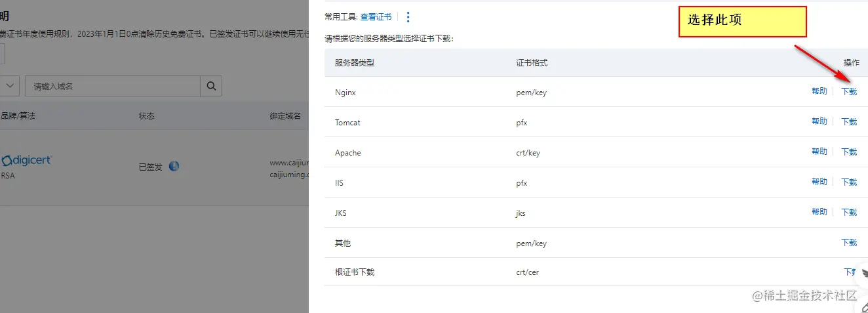Download the IIS pfx certificate
This screenshot has height=313, width=868.
[849, 182]
